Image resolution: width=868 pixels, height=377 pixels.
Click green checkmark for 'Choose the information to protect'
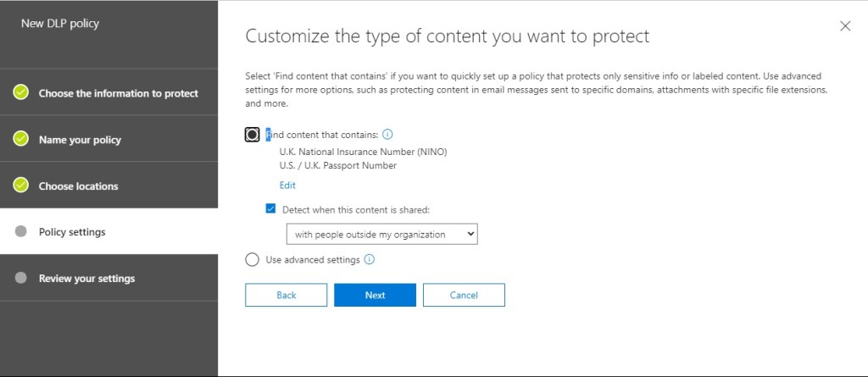tap(21, 93)
